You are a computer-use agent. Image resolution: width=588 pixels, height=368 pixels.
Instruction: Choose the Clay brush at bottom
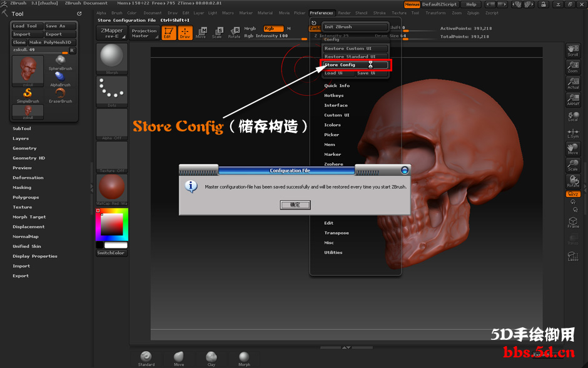(x=211, y=358)
